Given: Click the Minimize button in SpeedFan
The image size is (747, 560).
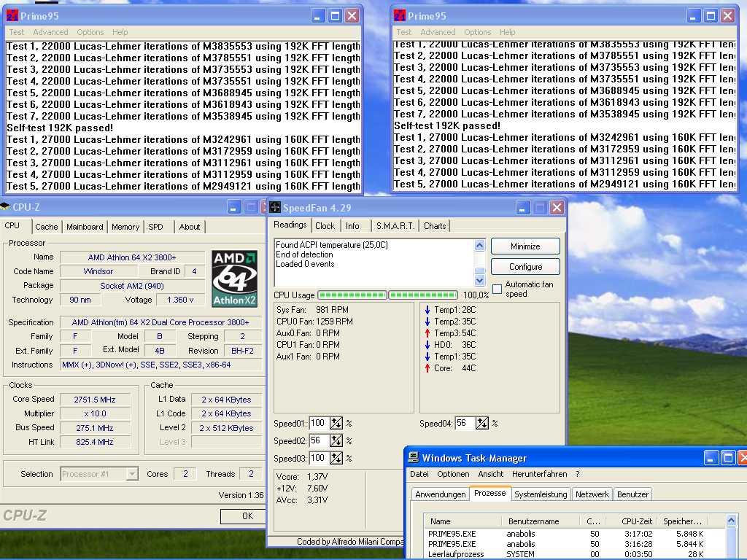Looking at the screenshot, I should click(x=525, y=246).
